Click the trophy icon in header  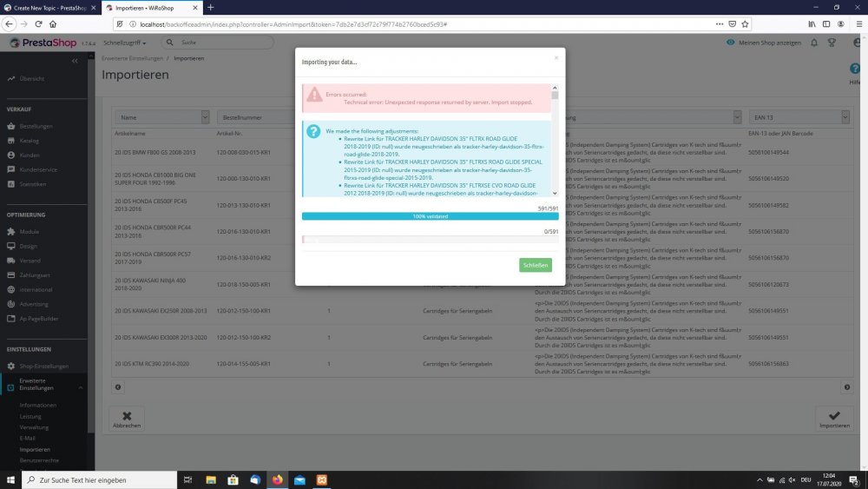pyautogui.click(x=832, y=43)
